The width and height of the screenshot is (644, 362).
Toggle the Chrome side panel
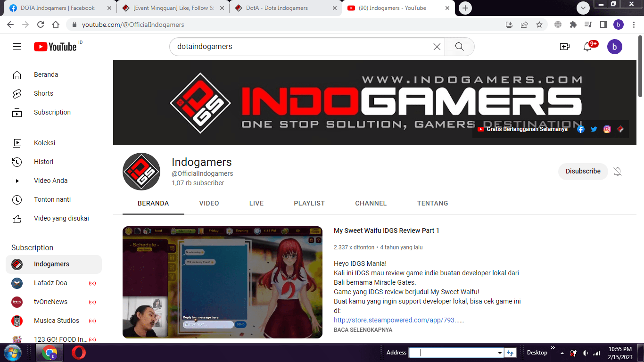(x=603, y=25)
